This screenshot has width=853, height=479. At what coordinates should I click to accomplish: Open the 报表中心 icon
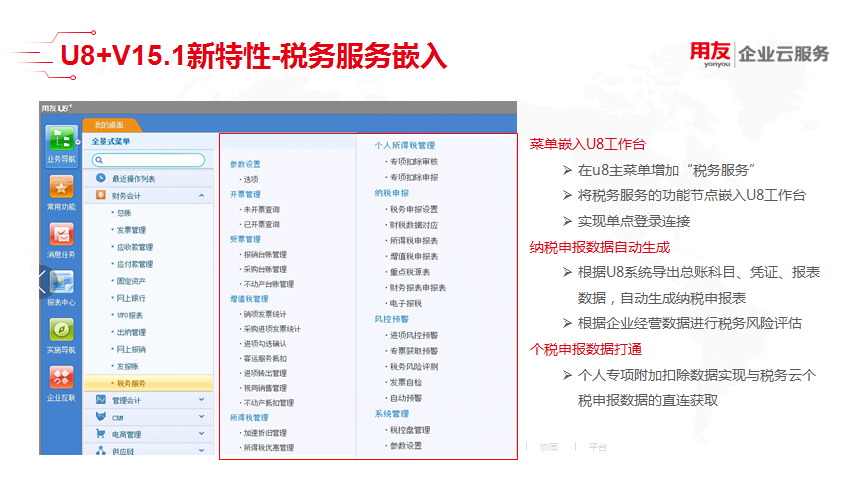coord(61,282)
